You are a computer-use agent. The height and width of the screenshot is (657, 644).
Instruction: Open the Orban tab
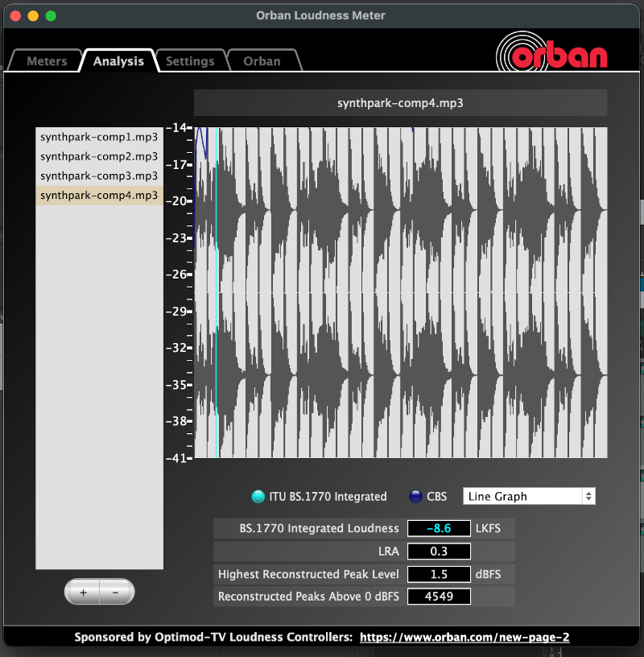(262, 61)
